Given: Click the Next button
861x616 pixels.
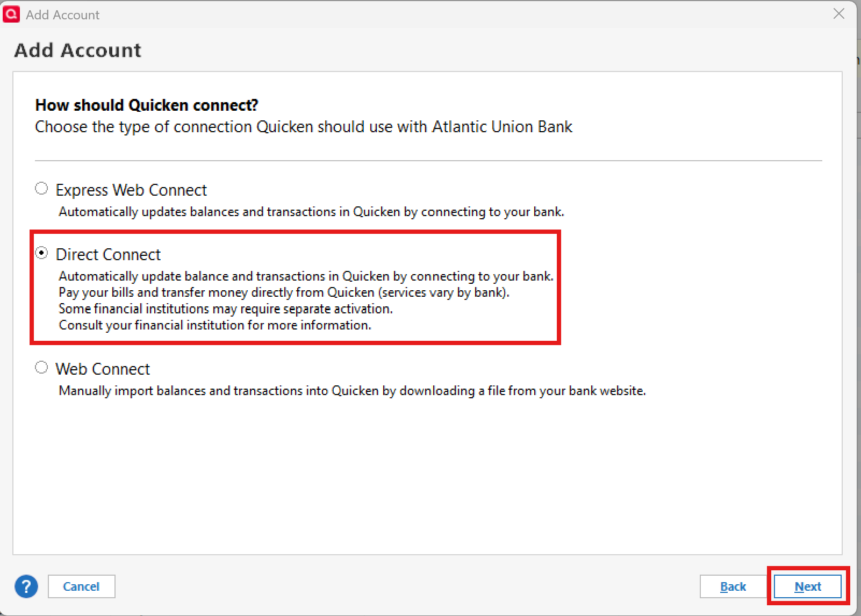Looking at the screenshot, I should click(808, 586).
